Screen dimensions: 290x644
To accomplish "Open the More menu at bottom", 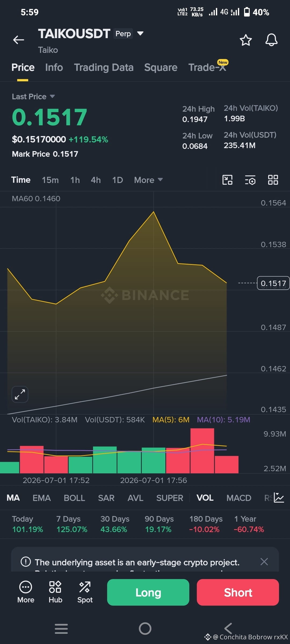I will point(26,592).
